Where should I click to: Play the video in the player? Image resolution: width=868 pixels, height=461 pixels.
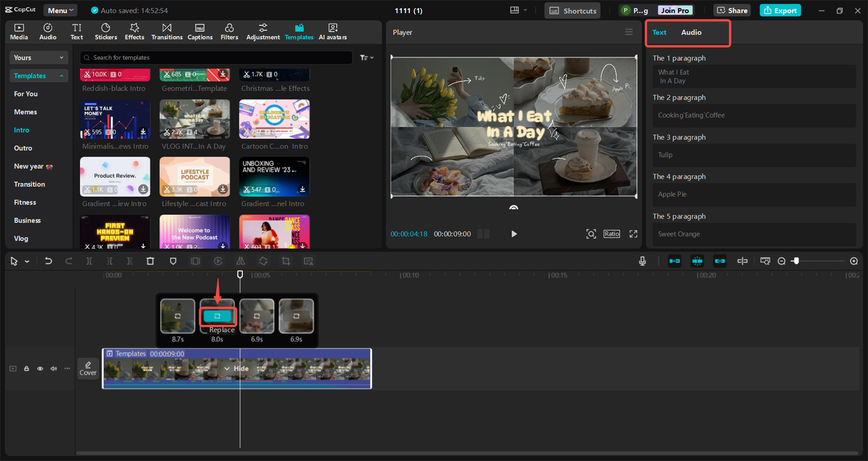point(514,234)
